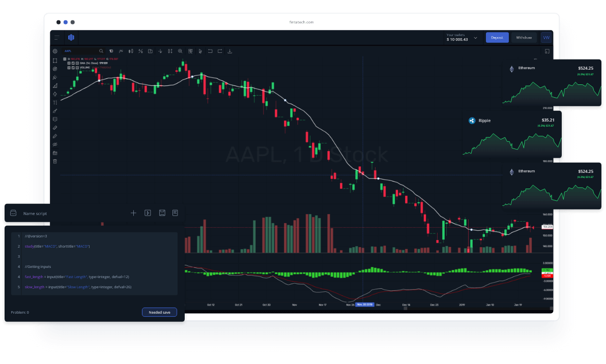Open the chart settings gear icon
This screenshot has height=364, width=606.
tap(55, 51)
